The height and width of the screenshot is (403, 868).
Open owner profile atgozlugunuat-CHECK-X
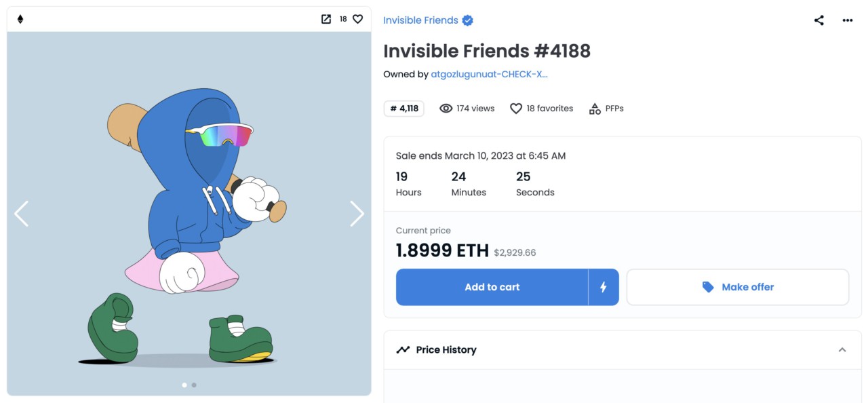(488, 73)
